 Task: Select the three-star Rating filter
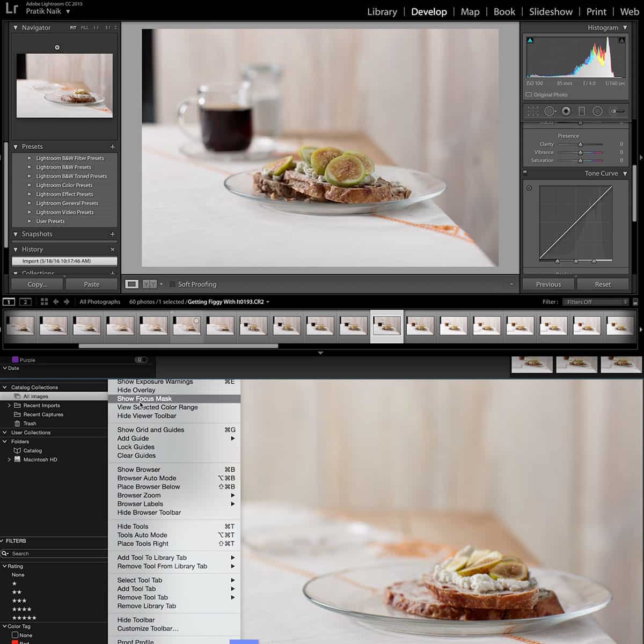(x=19, y=601)
